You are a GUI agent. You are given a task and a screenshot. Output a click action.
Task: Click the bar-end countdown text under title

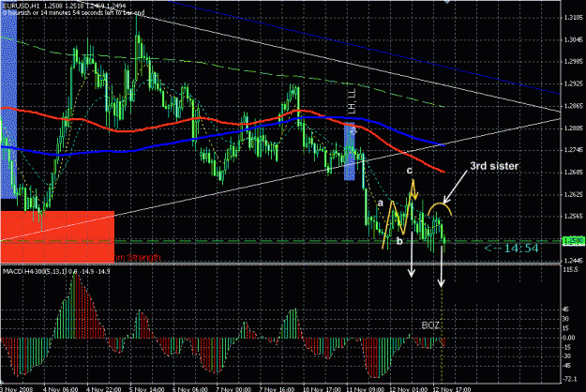[74, 13]
